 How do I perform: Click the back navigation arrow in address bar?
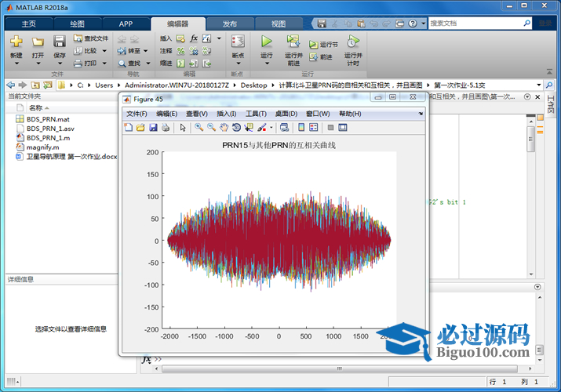point(11,85)
